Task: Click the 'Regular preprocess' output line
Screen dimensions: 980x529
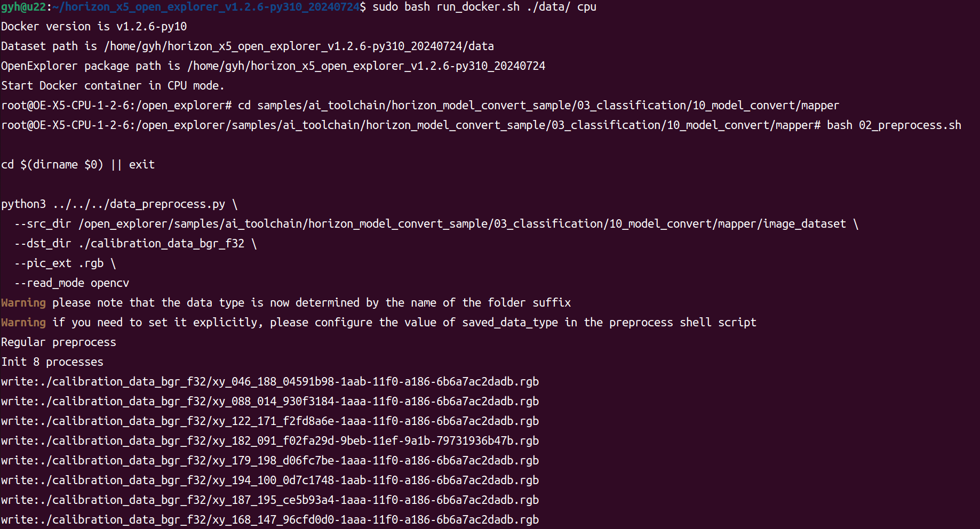Action: click(59, 342)
